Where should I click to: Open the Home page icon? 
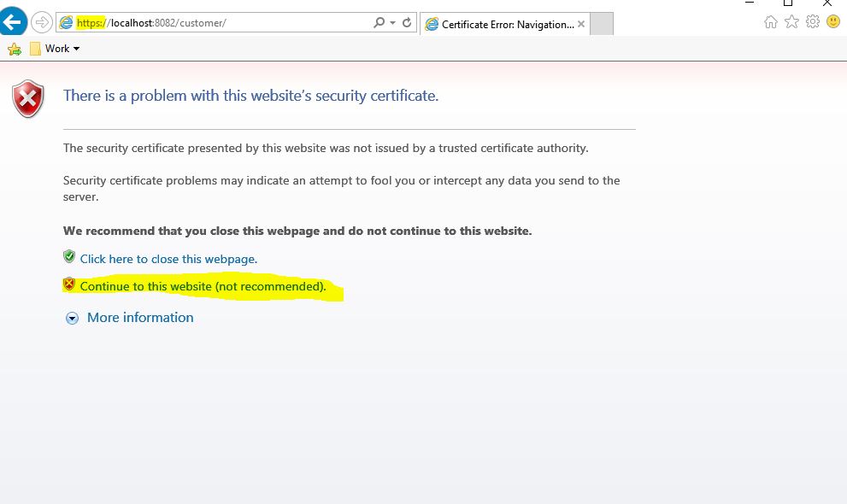coord(771,23)
